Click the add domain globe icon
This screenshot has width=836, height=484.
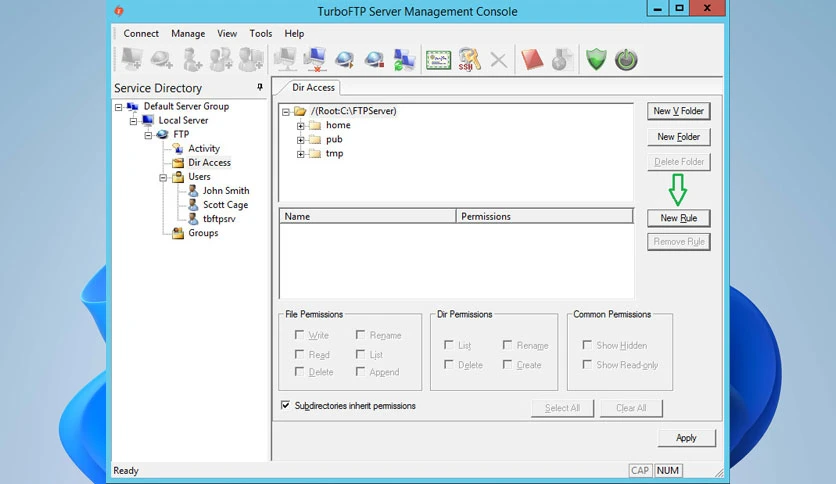(x=161, y=59)
